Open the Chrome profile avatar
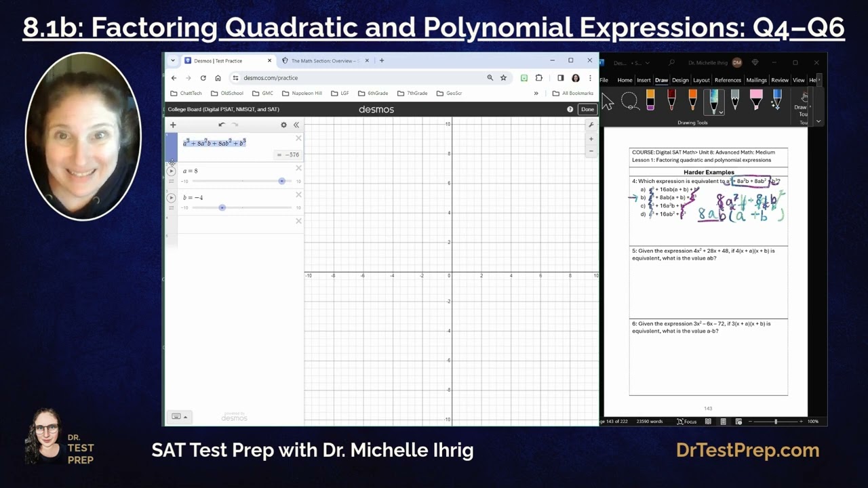This screenshot has width=868, height=488. click(576, 78)
